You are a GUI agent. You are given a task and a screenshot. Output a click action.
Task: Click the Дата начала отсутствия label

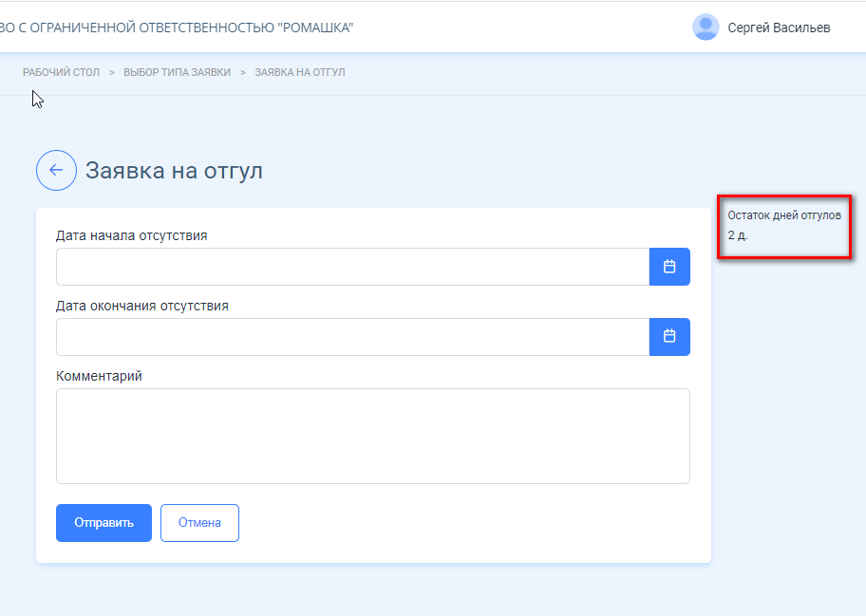click(131, 235)
